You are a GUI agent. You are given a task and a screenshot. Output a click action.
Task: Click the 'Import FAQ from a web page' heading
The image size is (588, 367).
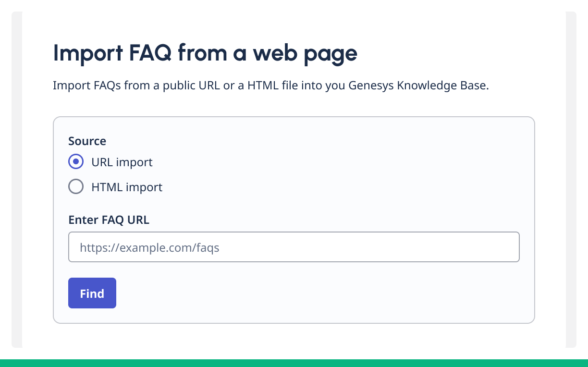(x=205, y=53)
